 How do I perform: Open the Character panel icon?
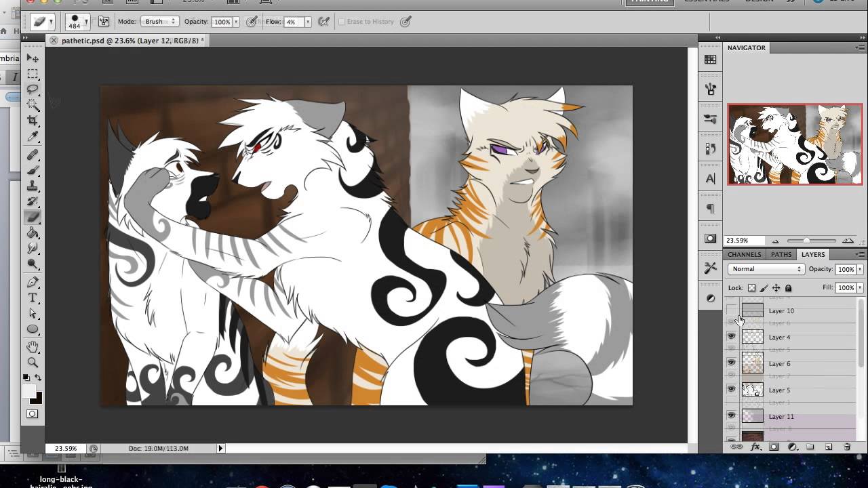click(x=711, y=179)
